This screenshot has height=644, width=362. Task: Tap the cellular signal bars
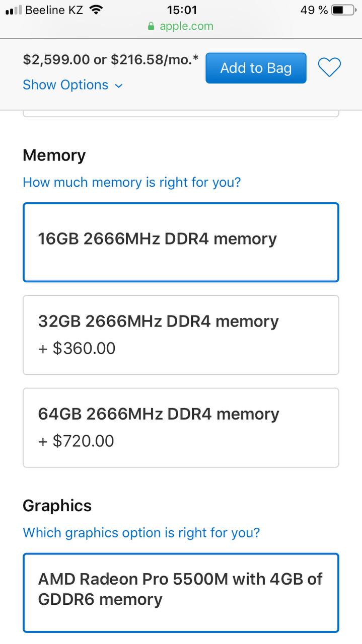(14, 10)
